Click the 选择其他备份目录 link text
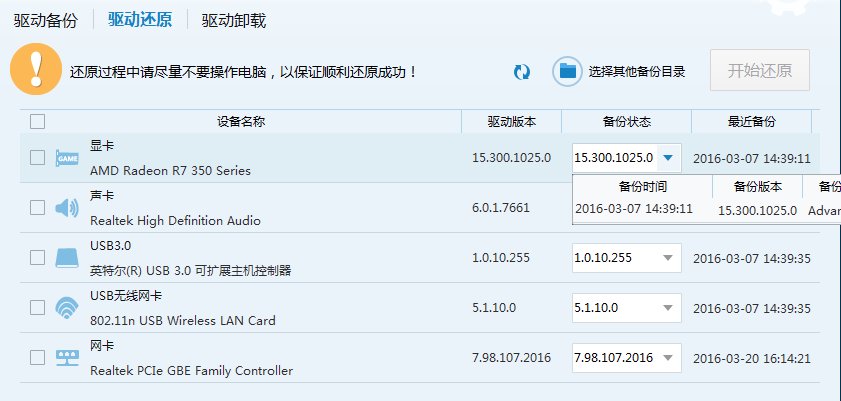This screenshot has width=841, height=401. coord(637,71)
